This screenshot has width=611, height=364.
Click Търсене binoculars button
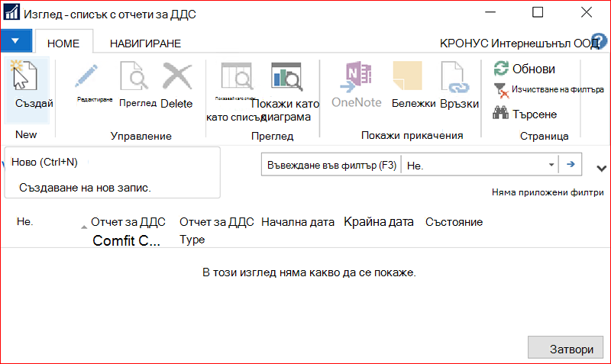525,114
